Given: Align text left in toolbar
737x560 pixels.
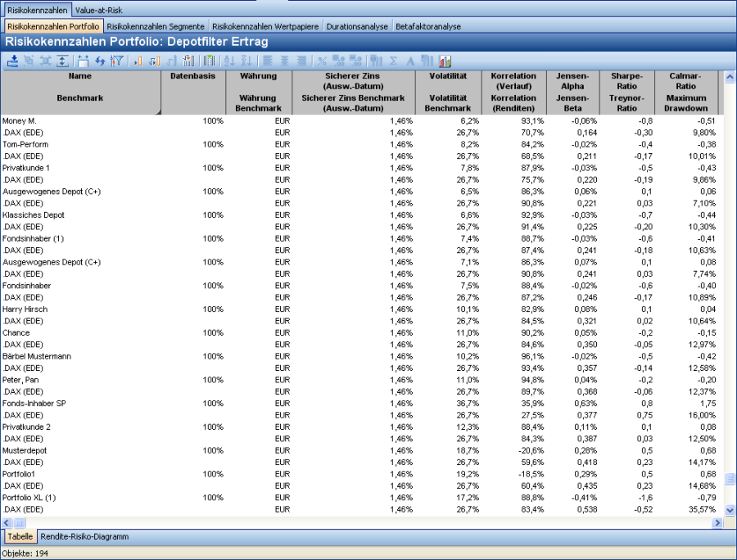Looking at the screenshot, I should pyautogui.click(x=268, y=61).
